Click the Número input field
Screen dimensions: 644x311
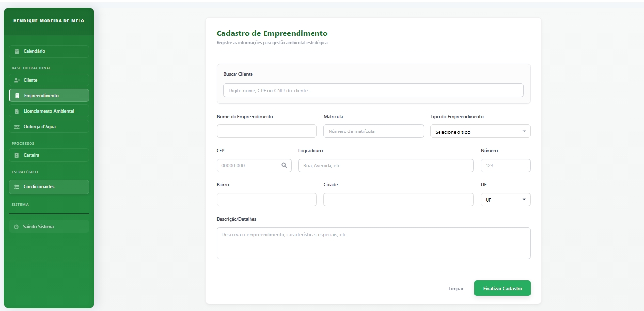click(x=505, y=165)
